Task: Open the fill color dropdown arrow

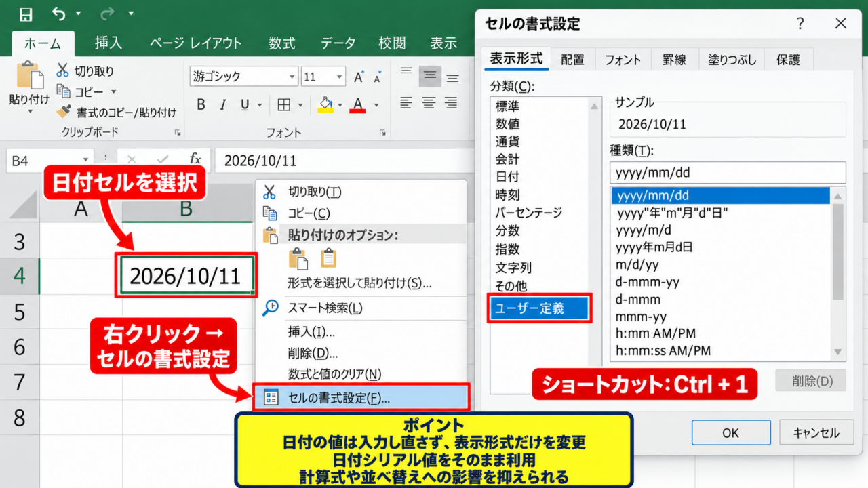Action: (x=340, y=105)
